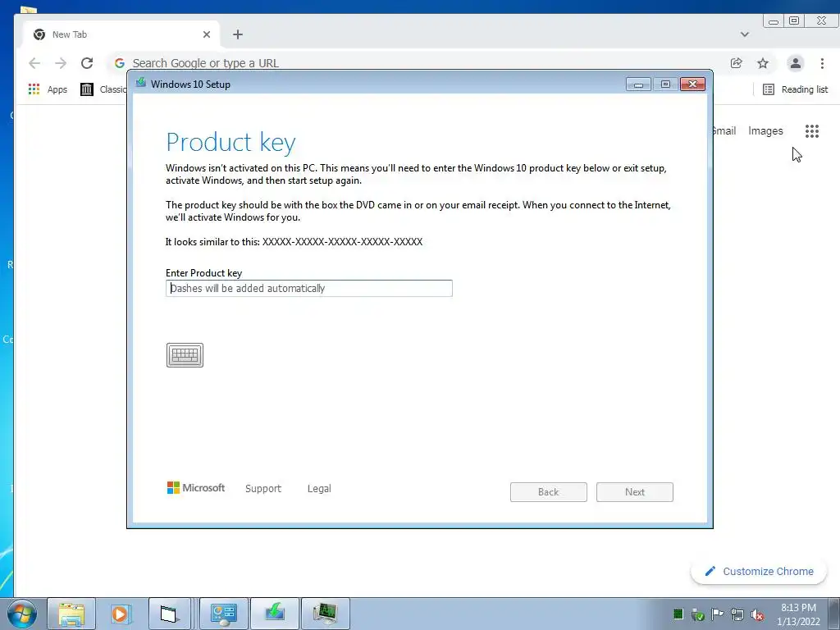Minimize the Windows 10 Setup window
Image resolution: width=840 pixels, height=630 pixels.
point(638,84)
